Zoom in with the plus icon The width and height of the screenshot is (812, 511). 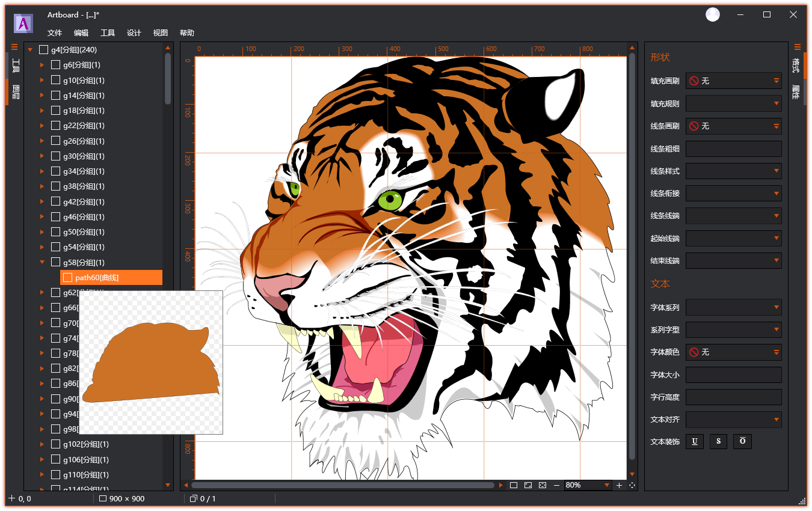pos(619,485)
